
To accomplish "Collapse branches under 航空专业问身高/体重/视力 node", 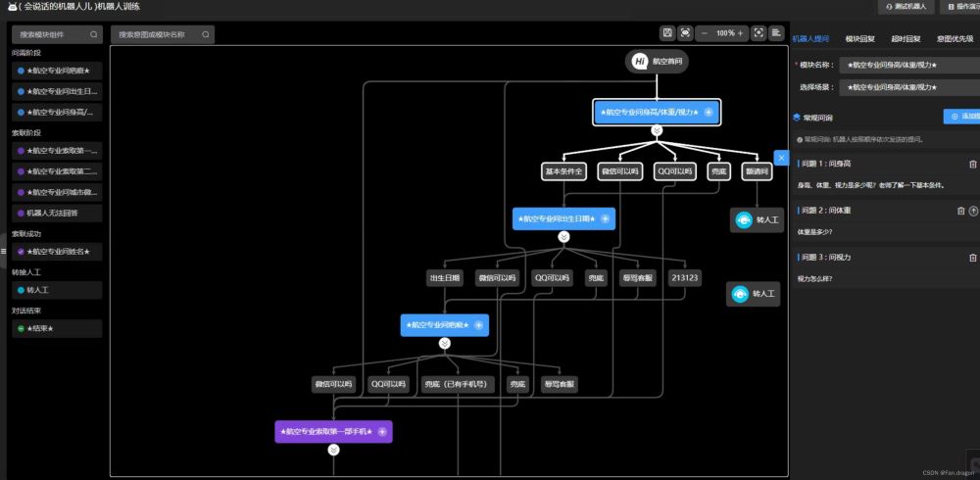I will 657,130.
